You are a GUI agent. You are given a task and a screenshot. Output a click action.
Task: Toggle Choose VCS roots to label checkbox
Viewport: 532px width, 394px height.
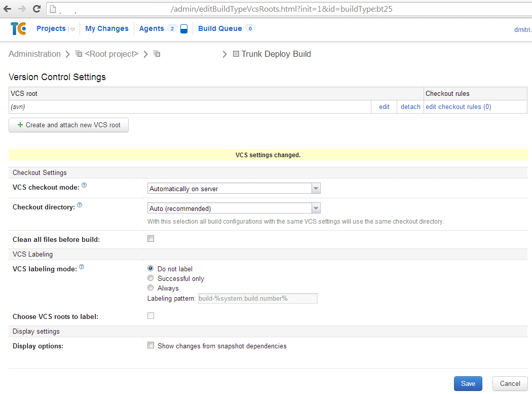150,316
